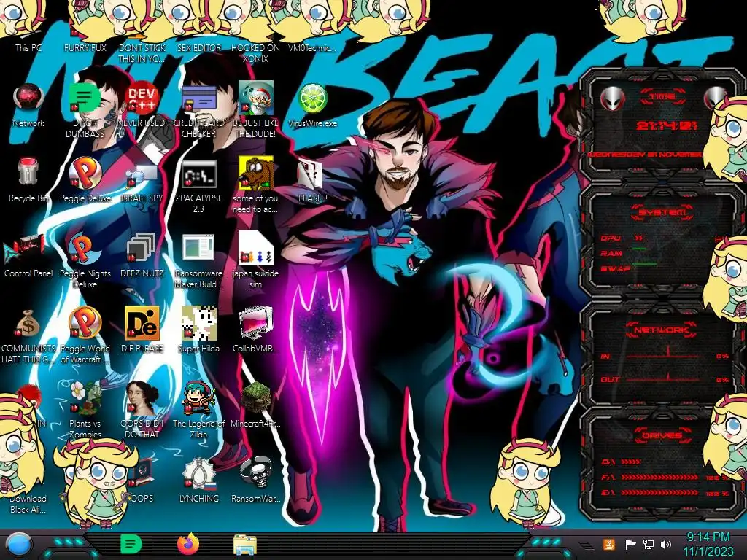Click the Start orb on the taskbar
Screen dimensions: 747x560
pyautogui.click(x=18, y=545)
